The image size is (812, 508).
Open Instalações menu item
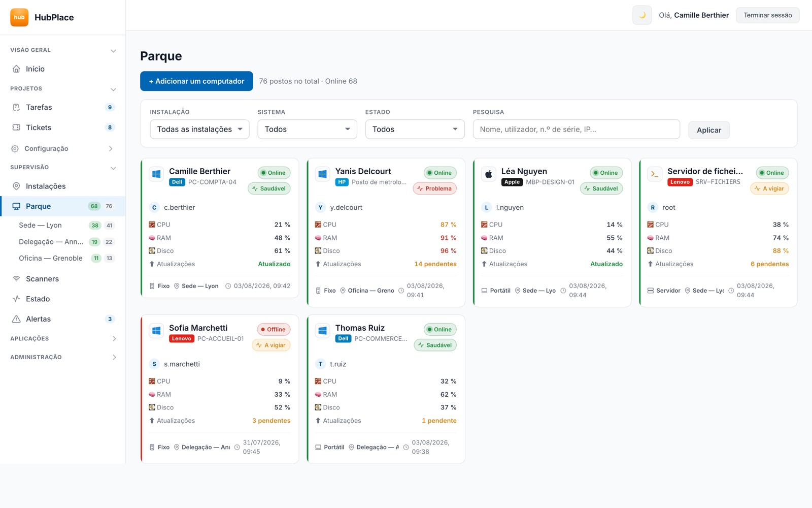click(x=62, y=186)
